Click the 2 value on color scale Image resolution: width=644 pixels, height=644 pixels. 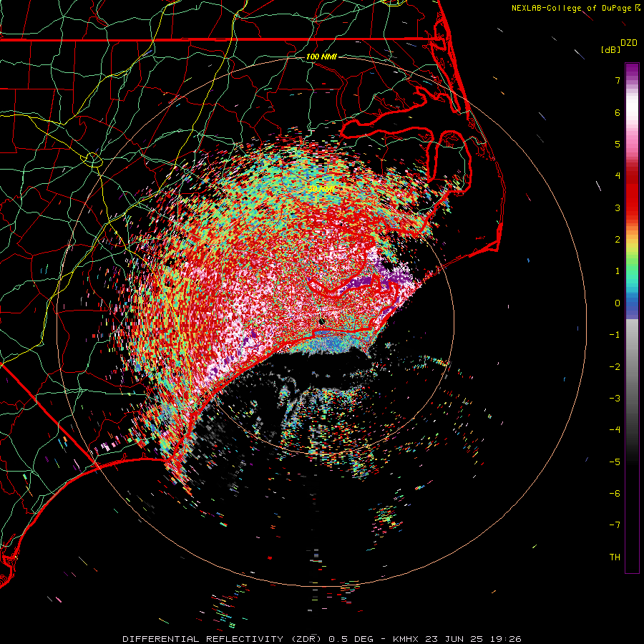pos(618,240)
